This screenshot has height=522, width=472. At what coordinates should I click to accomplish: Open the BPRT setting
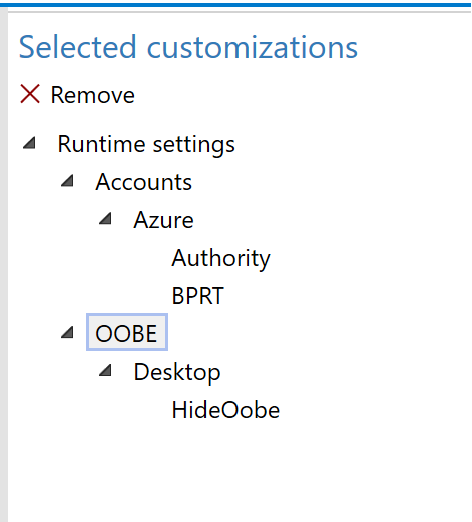(197, 296)
